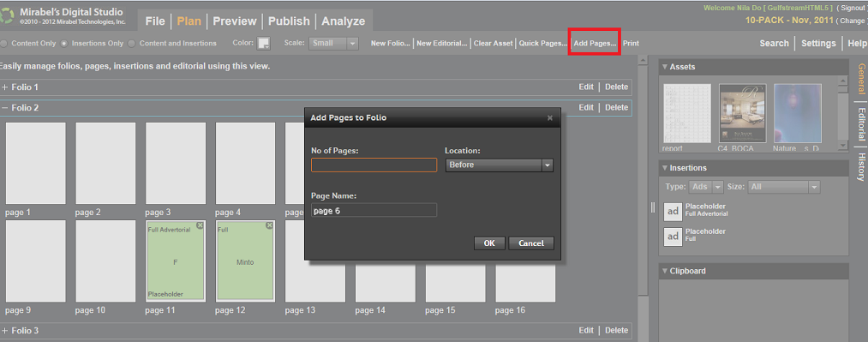The height and width of the screenshot is (342, 868).
Task: Edit Folio 2
Action: (586, 107)
